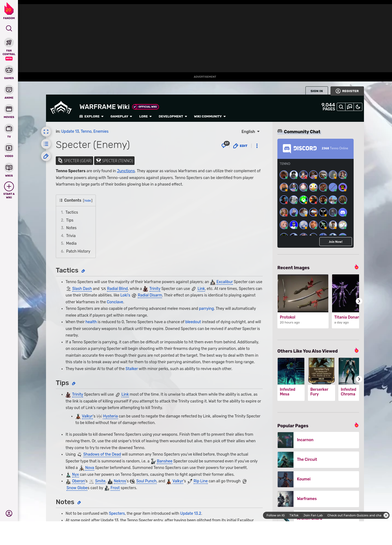Open the Stalker link
The image size is (392, 545).
[x=131, y=369]
